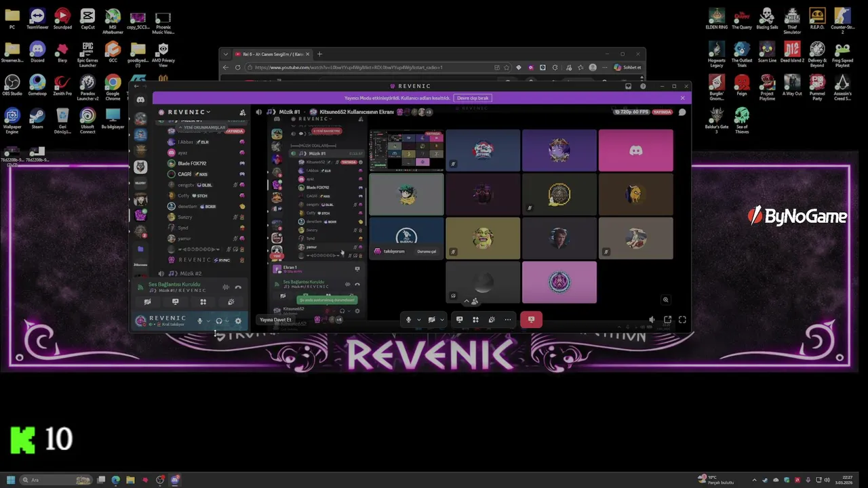
Task: Stop streaming with red button
Action: (531, 319)
